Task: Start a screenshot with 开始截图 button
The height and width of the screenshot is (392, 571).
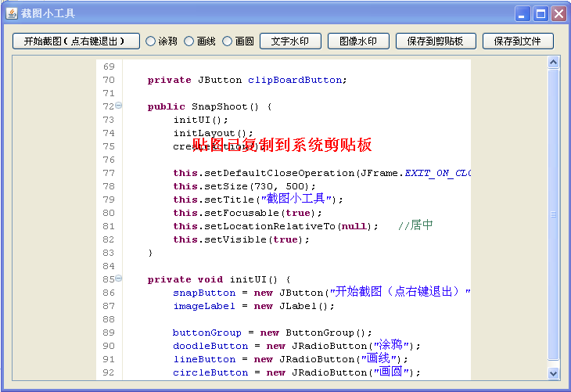Action: pos(76,41)
